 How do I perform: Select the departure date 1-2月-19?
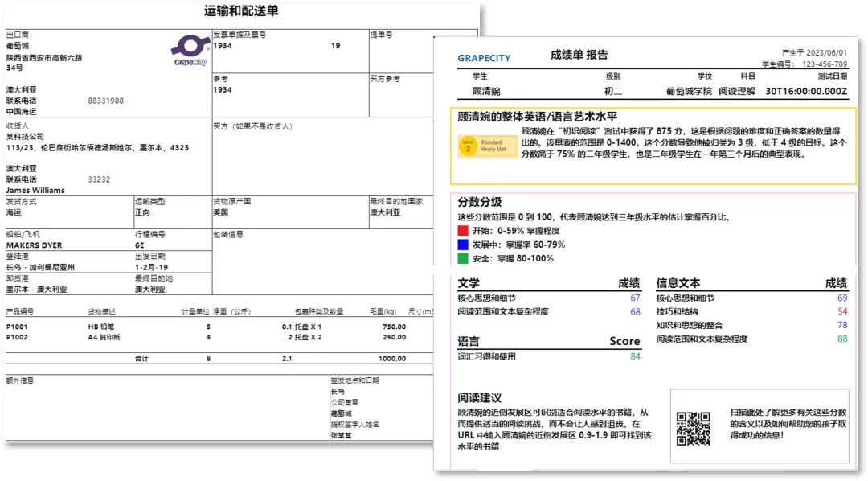tap(151, 267)
